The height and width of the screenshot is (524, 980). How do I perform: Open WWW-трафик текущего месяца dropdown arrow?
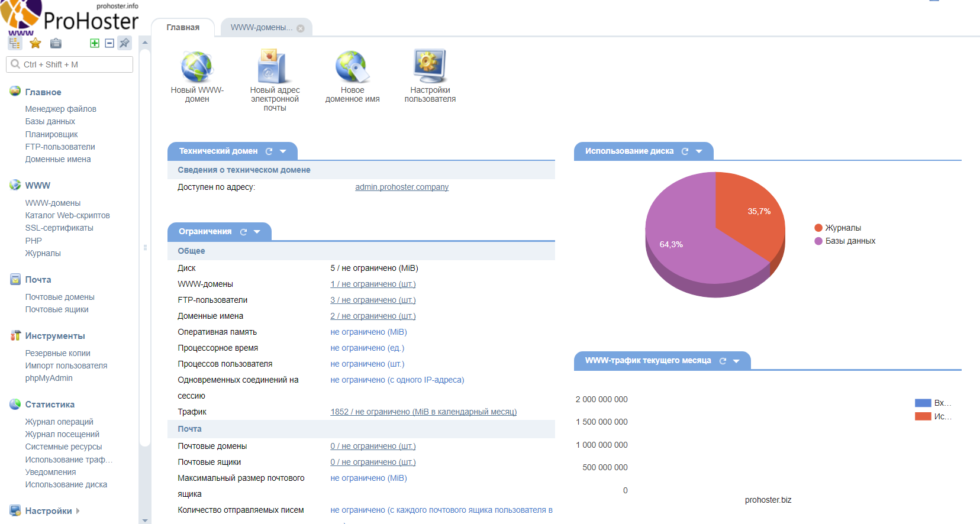737,361
